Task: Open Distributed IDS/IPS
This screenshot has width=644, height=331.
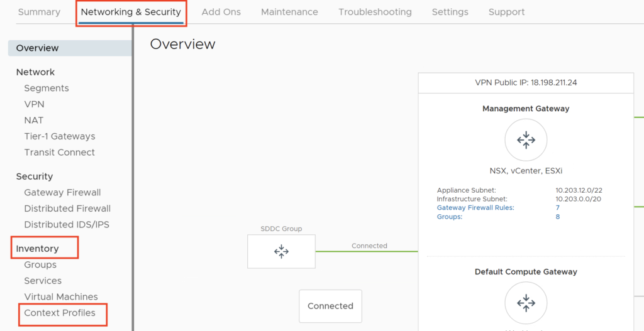Action: tap(67, 224)
